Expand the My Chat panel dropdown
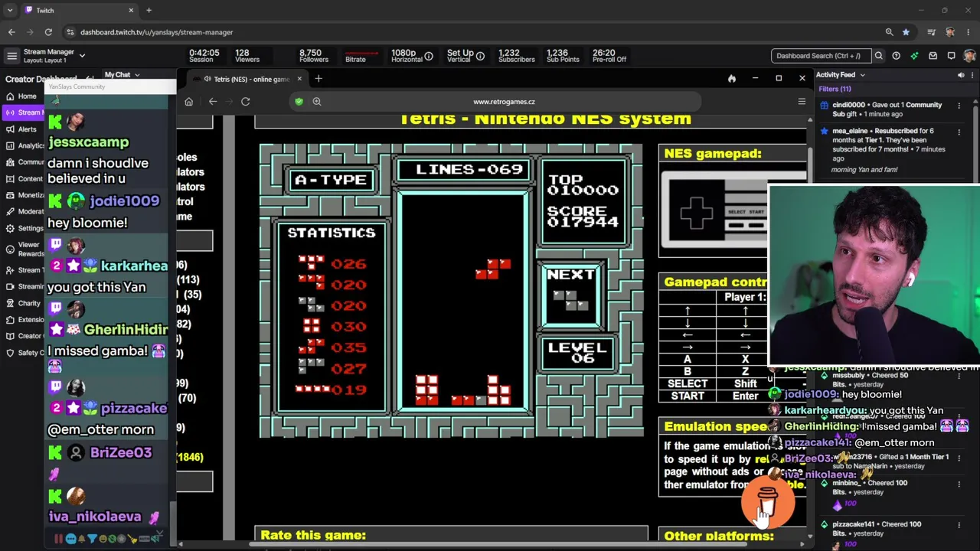 (x=136, y=75)
